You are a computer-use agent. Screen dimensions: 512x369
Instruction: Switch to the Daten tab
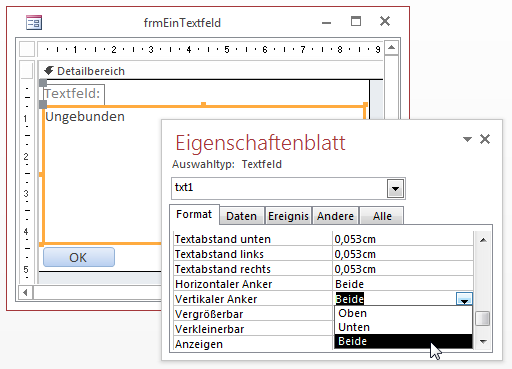[242, 216]
